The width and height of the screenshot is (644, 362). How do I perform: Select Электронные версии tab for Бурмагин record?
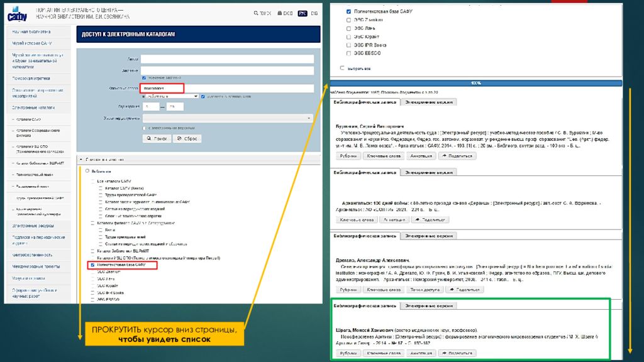click(429, 102)
